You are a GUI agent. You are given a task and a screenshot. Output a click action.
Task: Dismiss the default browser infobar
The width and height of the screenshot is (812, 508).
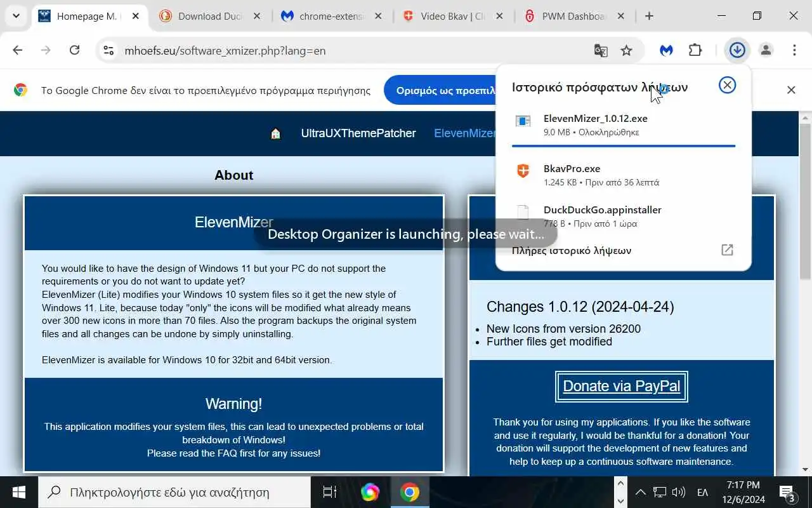(791, 90)
